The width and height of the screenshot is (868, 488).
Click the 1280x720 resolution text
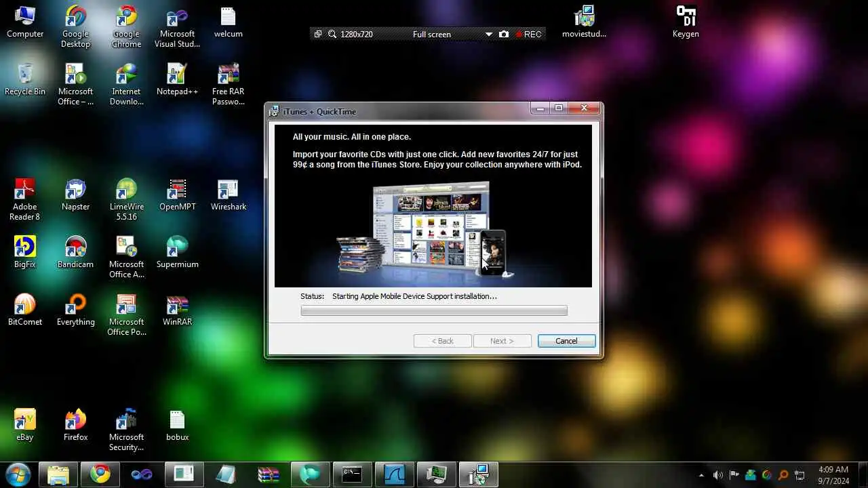click(357, 34)
